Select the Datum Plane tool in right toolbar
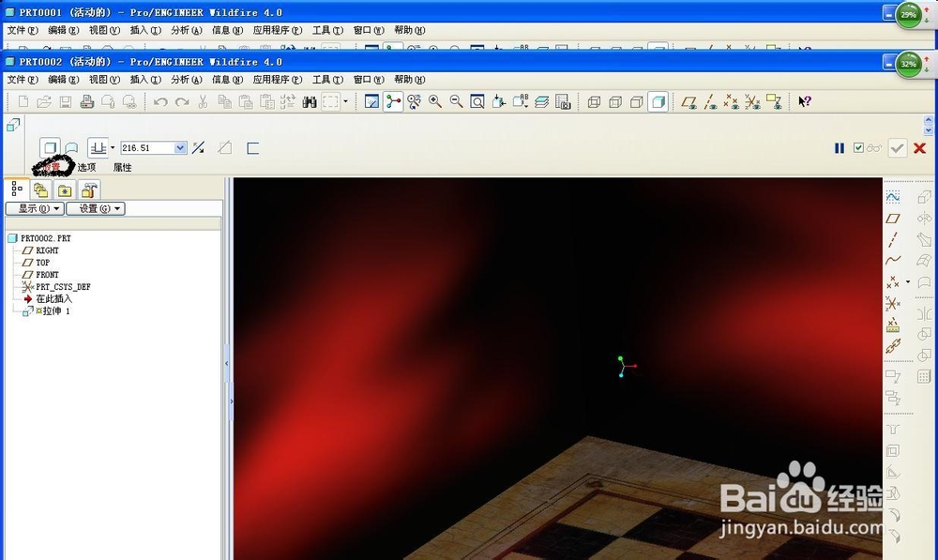Image resolution: width=938 pixels, height=560 pixels. point(893,219)
